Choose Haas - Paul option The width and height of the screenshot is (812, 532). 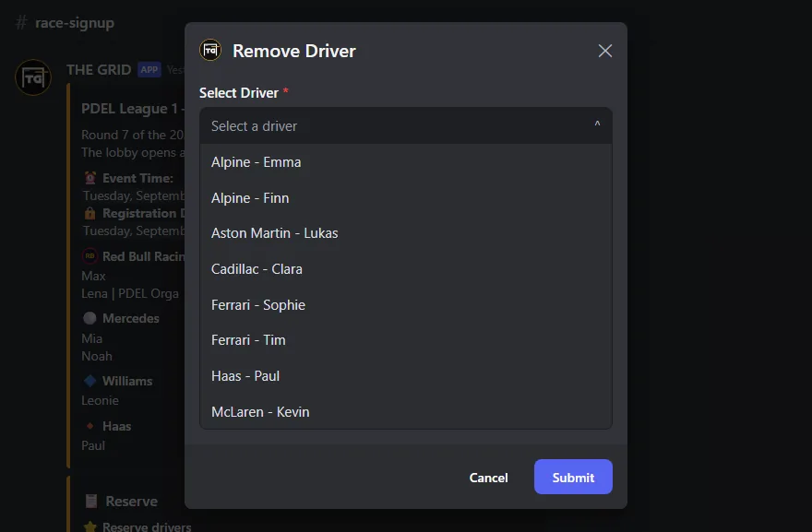405,375
